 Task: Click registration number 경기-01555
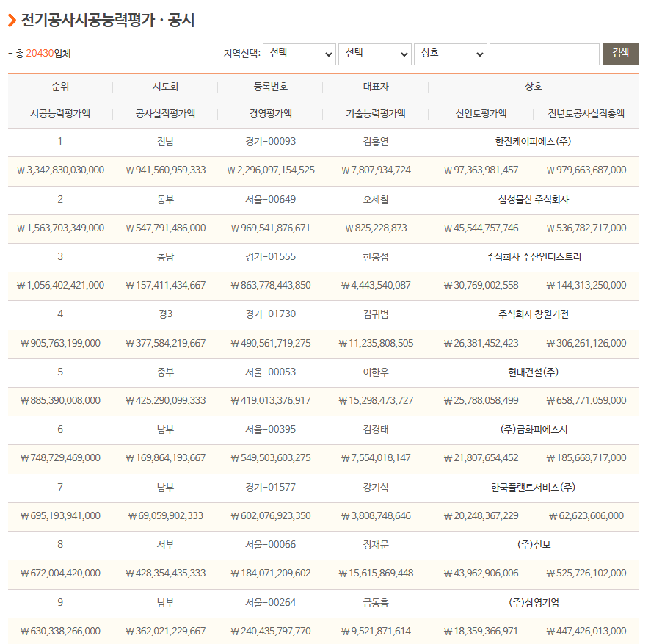(x=270, y=257)
